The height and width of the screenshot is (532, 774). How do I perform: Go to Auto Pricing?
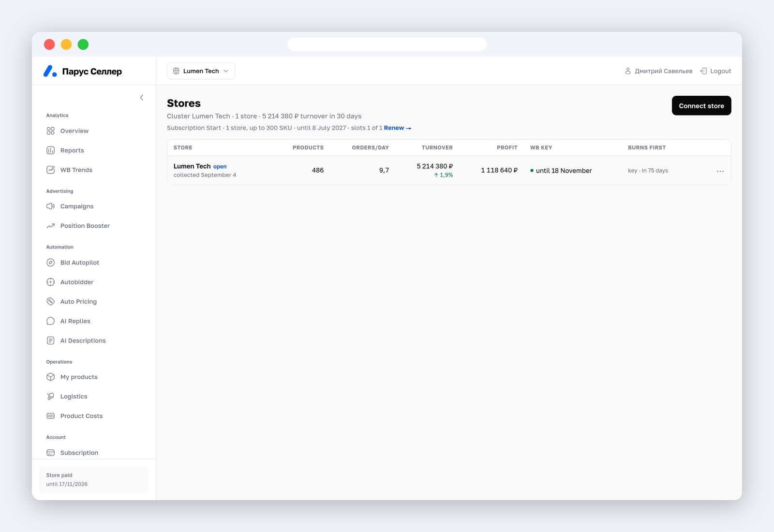pos(78,302)
